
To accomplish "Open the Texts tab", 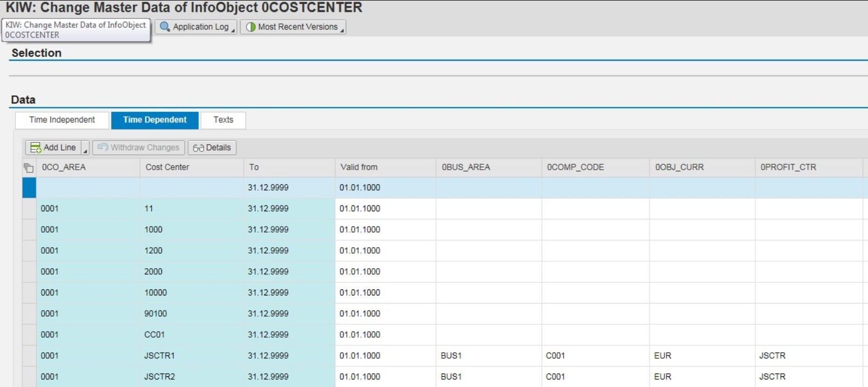I will [223, 120].
